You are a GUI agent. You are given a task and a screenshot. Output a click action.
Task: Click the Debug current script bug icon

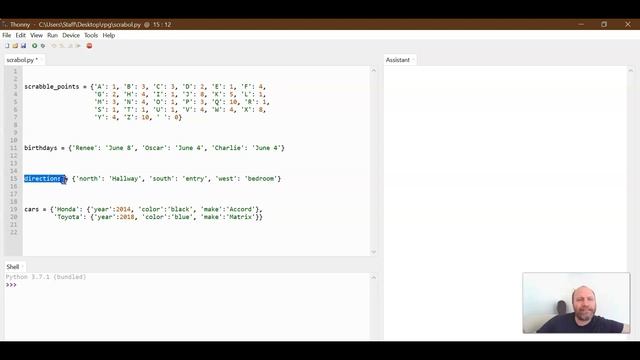pos(43,46)
